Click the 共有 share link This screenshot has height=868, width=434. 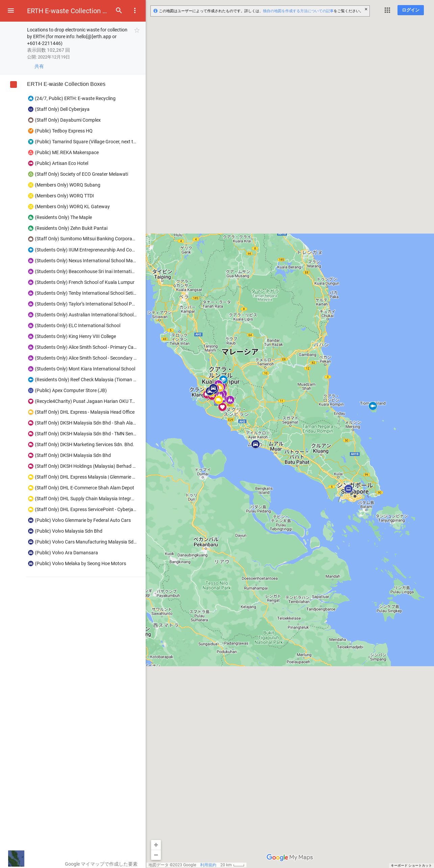click(39, 66)
